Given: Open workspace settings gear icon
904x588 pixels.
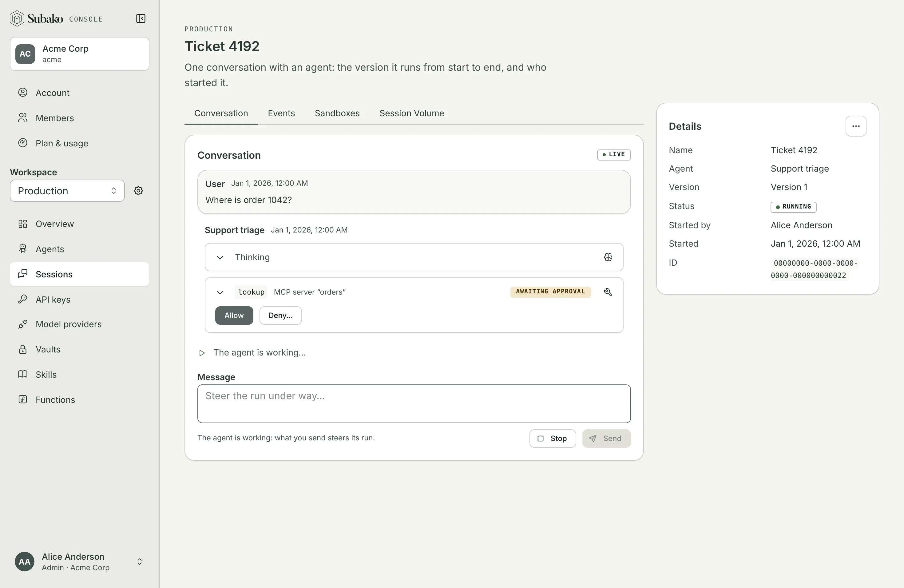Looking at the screenshot, I should pos(138,191).
